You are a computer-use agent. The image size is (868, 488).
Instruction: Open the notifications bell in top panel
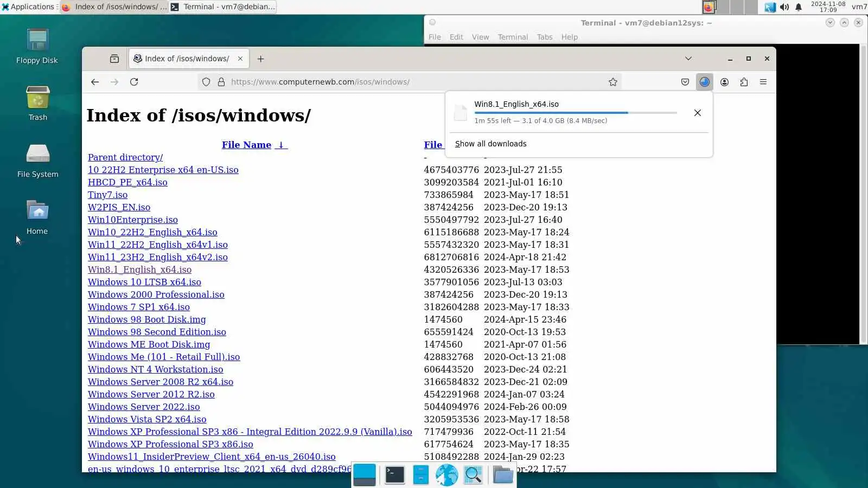799,7
